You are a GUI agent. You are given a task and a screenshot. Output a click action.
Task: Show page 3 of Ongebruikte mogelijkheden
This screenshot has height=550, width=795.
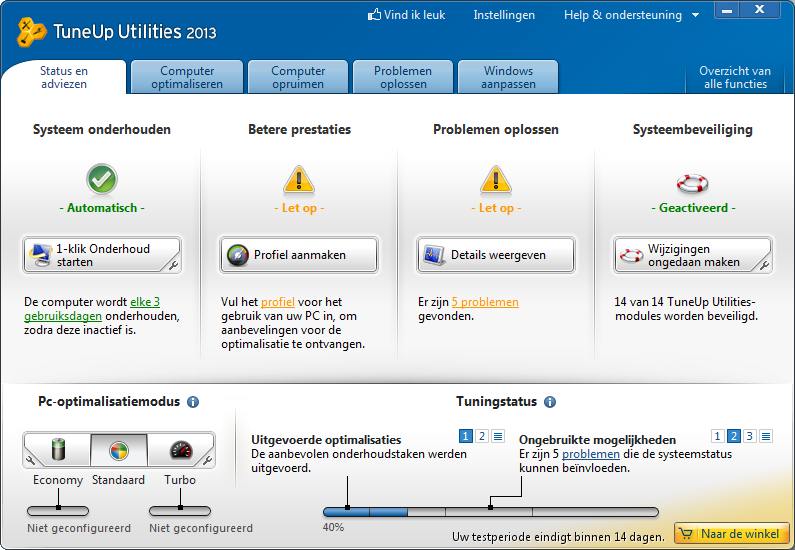pos(750,436)
